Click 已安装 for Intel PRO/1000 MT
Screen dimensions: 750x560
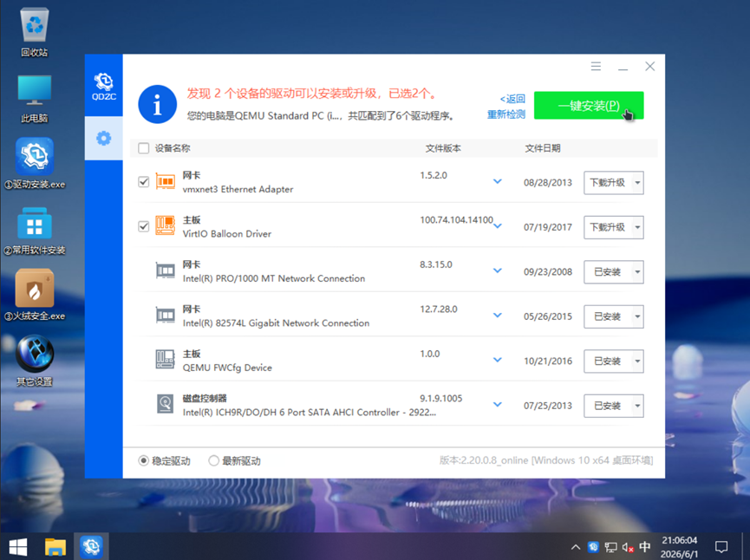[608, 271]
